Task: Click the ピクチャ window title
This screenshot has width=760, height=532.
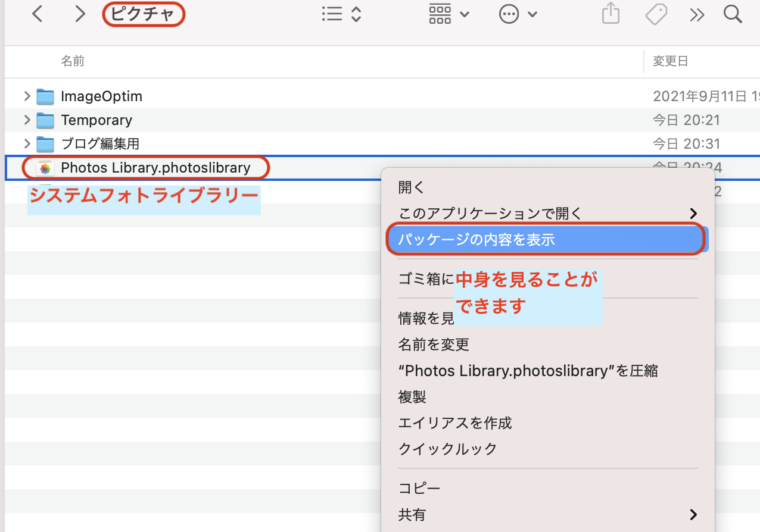Action: pyautogui.click(x=143, y=14)
